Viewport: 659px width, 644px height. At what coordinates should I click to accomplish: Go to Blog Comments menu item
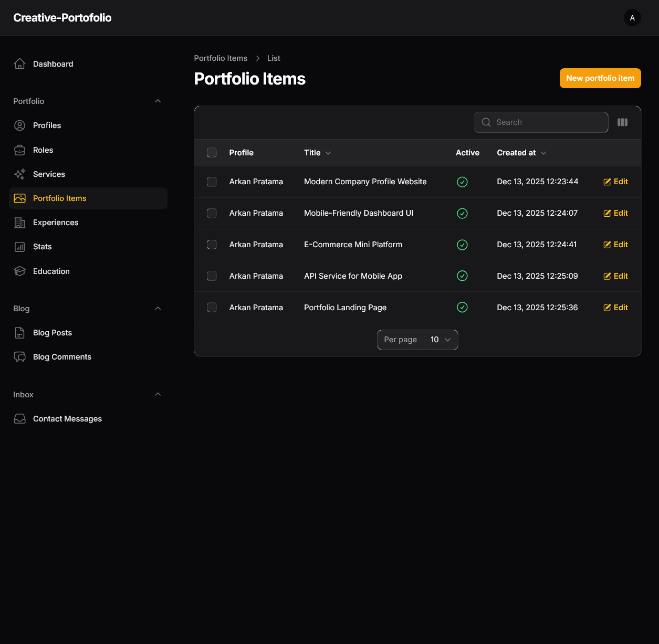point(62,357)
